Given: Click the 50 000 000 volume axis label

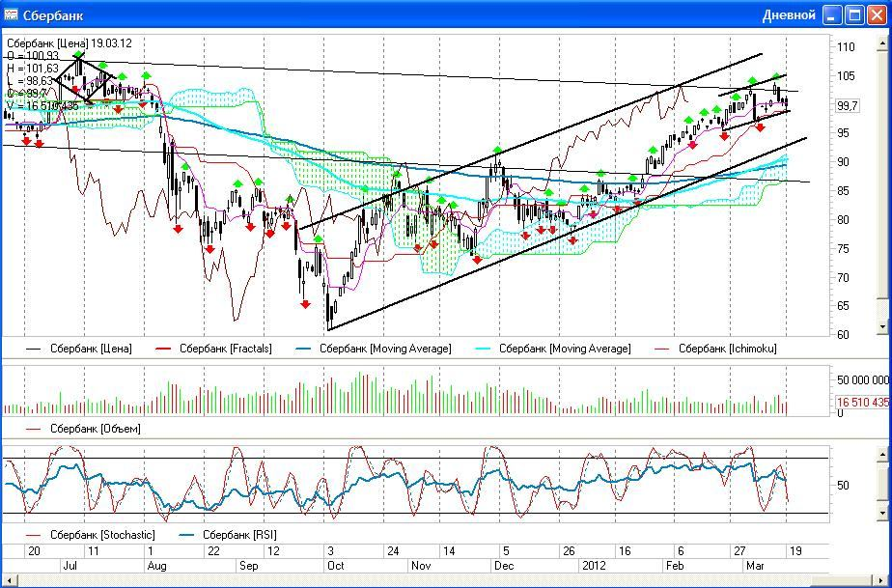Looking at the screenshot, I should (862, 380).
